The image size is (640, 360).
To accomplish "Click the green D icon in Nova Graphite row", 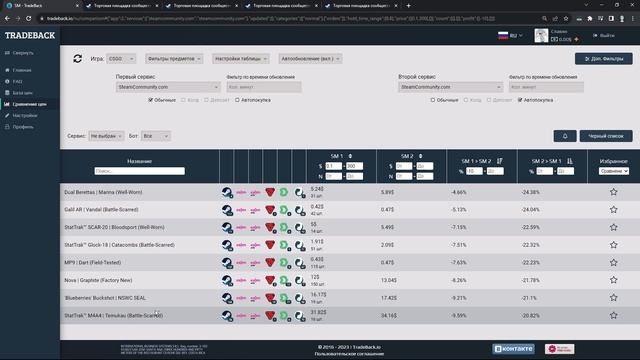I will pos(284,280).
